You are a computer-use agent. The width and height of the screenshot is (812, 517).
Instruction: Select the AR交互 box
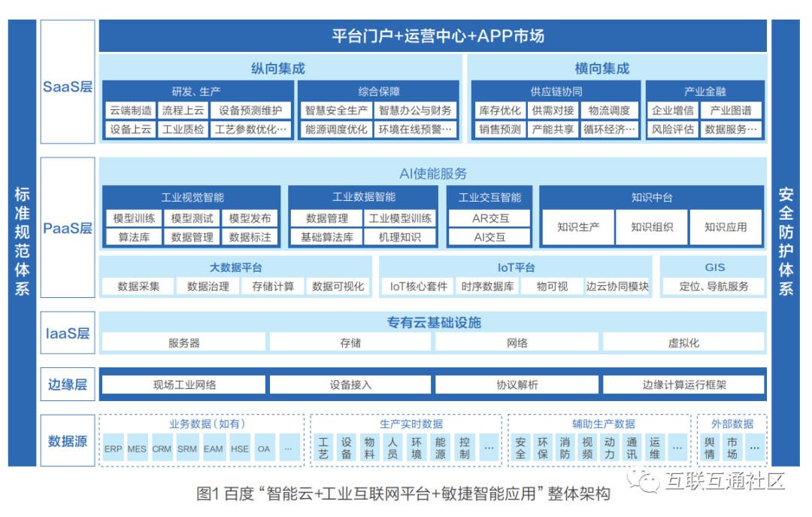[490, 218]
